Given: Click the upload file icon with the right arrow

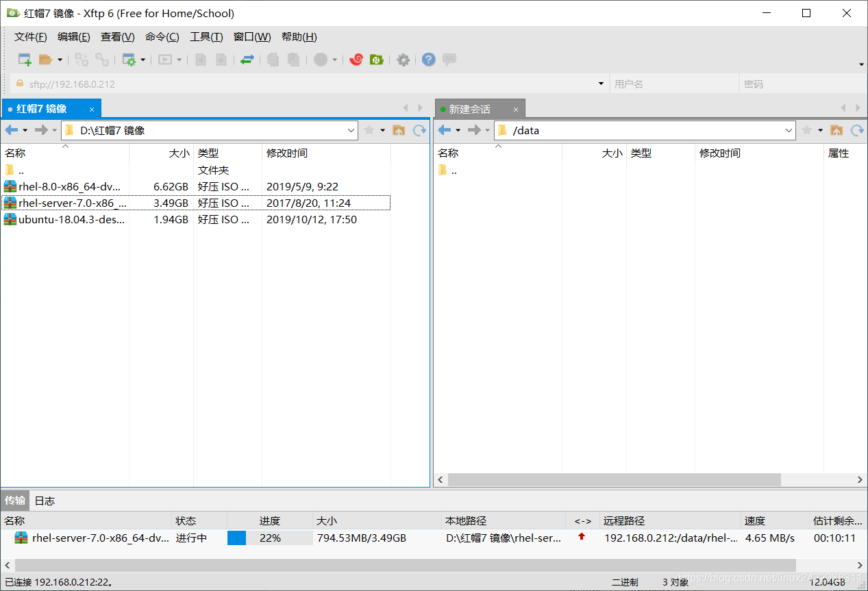Looking at the screenshot, I should [221, 60].
